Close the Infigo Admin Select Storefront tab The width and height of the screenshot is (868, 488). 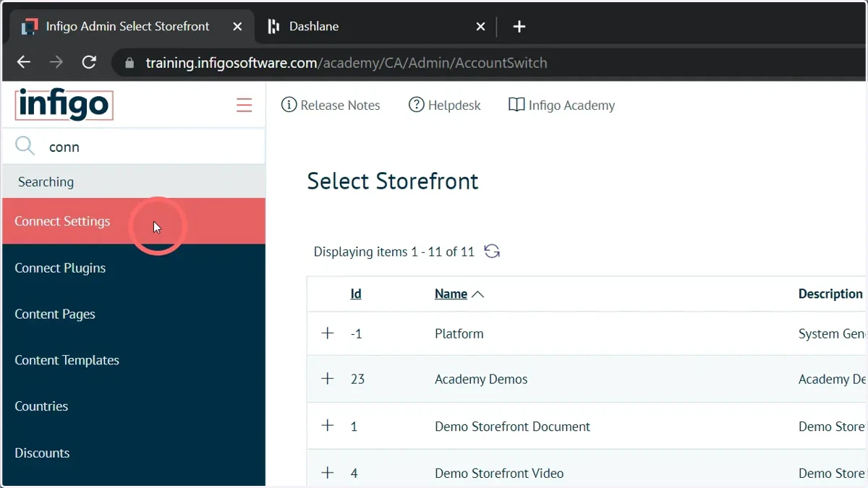pos(237,27)
